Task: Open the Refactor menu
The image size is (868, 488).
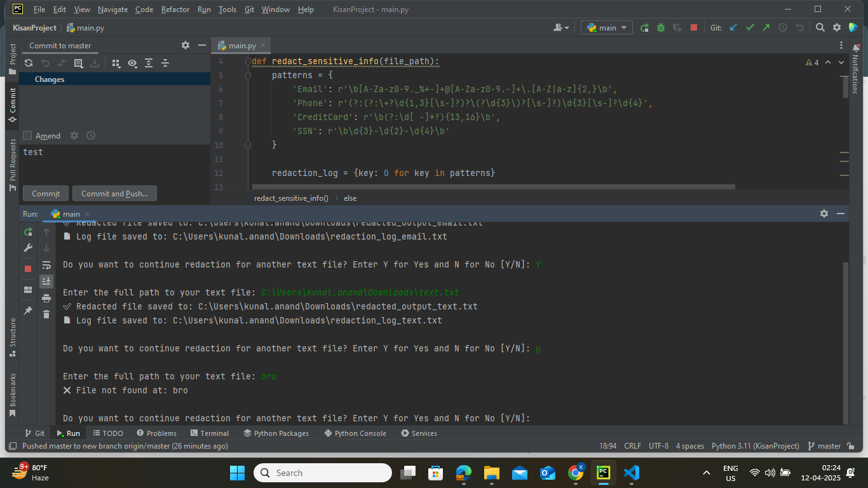Action: coord(175,10)
